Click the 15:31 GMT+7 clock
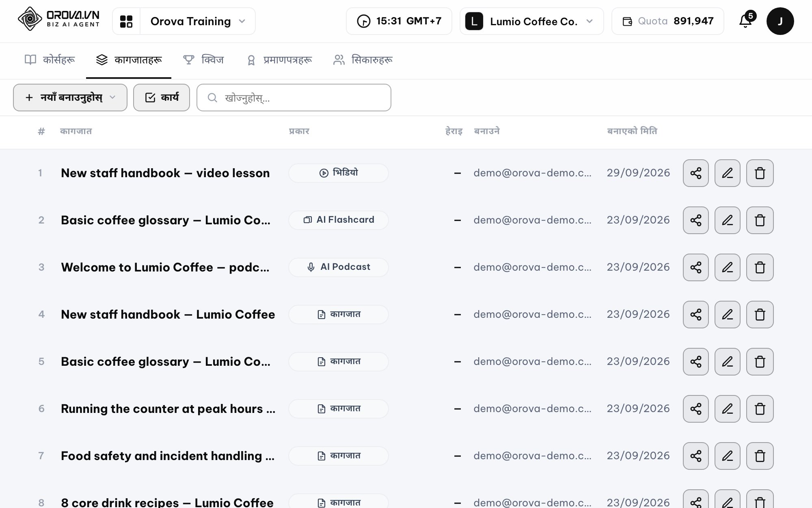The image size is (812, 508). pyautogui.click(x=399, y=21)
